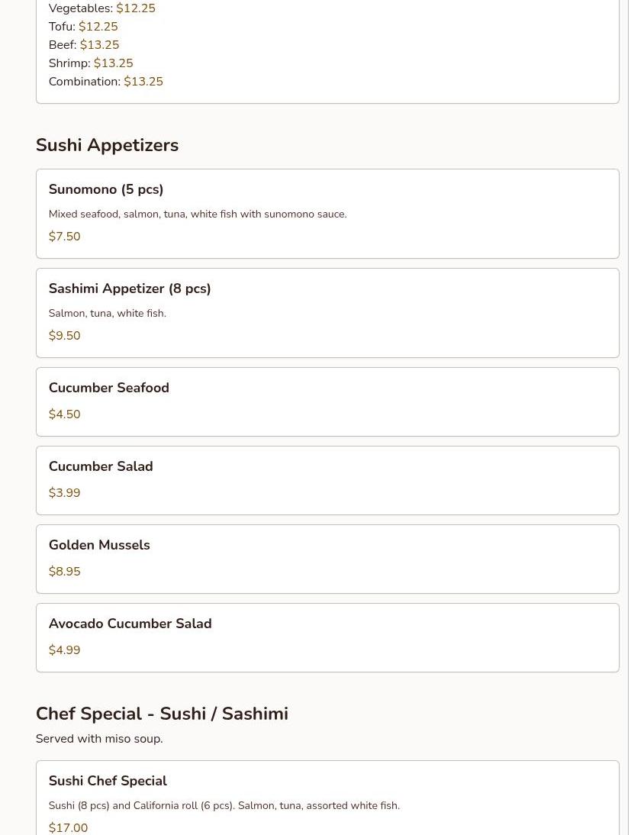This screenshot has height=835, width=644.
Task: Click the Chef Special - Sushi / Sashimi heading
Action: (162, 714)
